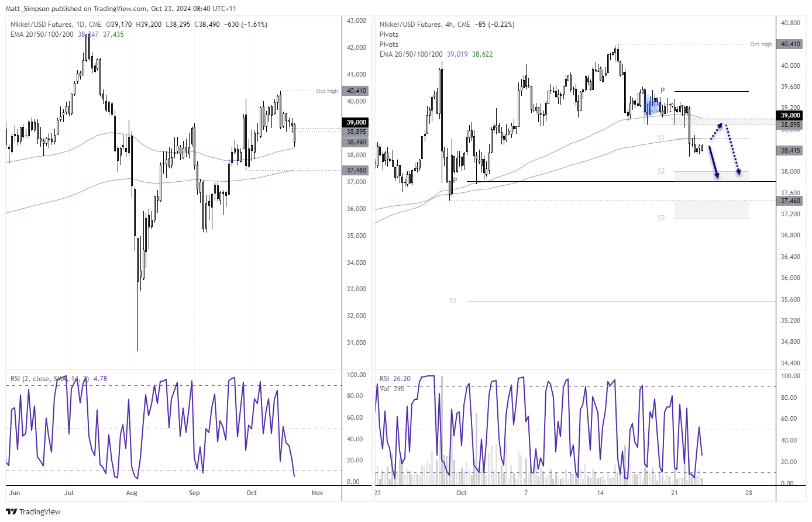Image resolution: width=812 pixels, height=522 pixels.
Task: Click the Vol 396 legend
Action: (x=392, y=388)
